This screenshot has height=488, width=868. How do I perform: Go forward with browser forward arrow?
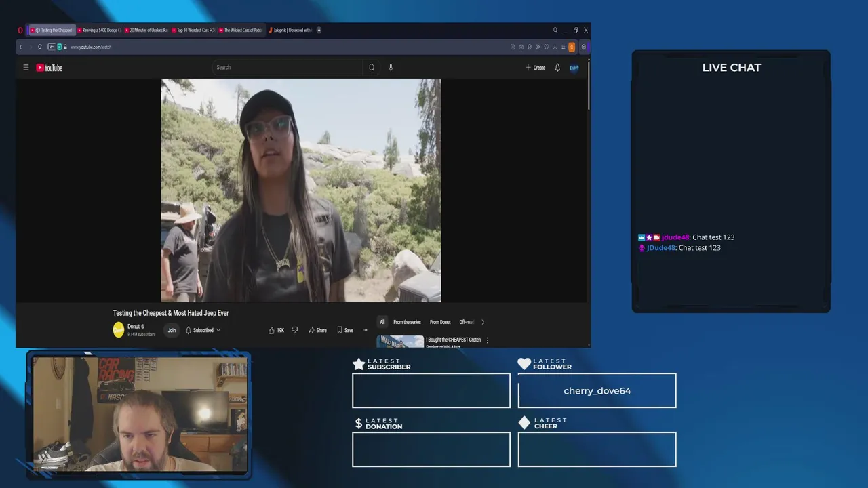pos(31,47)
